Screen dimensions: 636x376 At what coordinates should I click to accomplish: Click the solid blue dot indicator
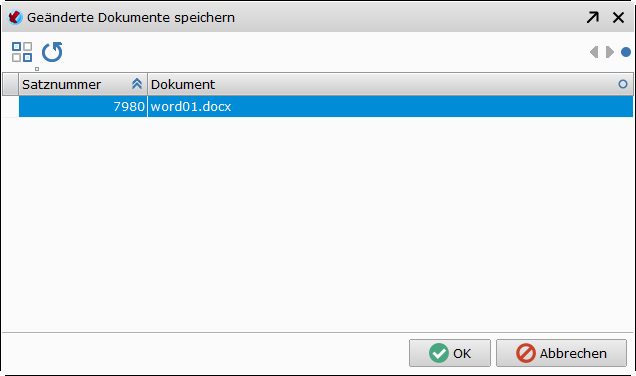[626, 52]
